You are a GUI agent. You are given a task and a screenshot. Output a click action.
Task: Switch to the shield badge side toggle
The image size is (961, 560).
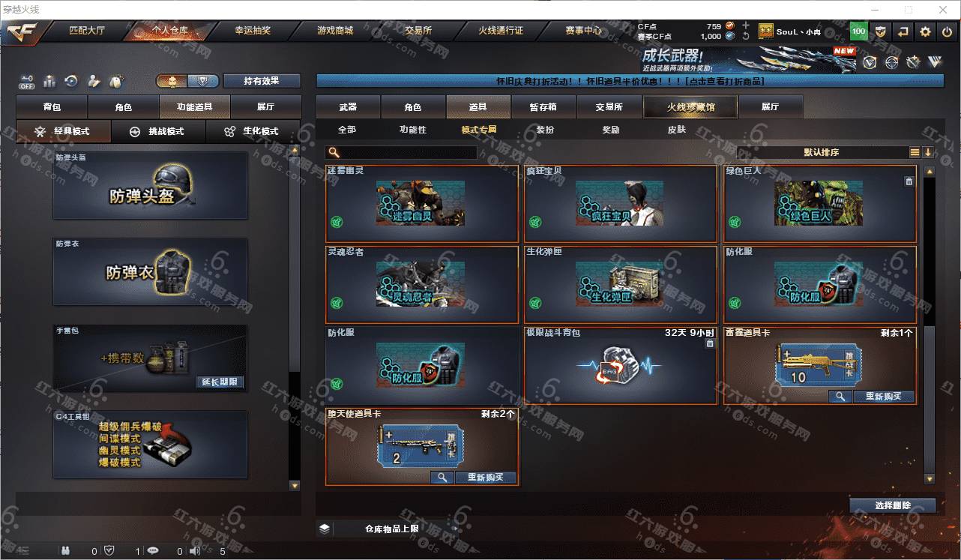(202, 81)
